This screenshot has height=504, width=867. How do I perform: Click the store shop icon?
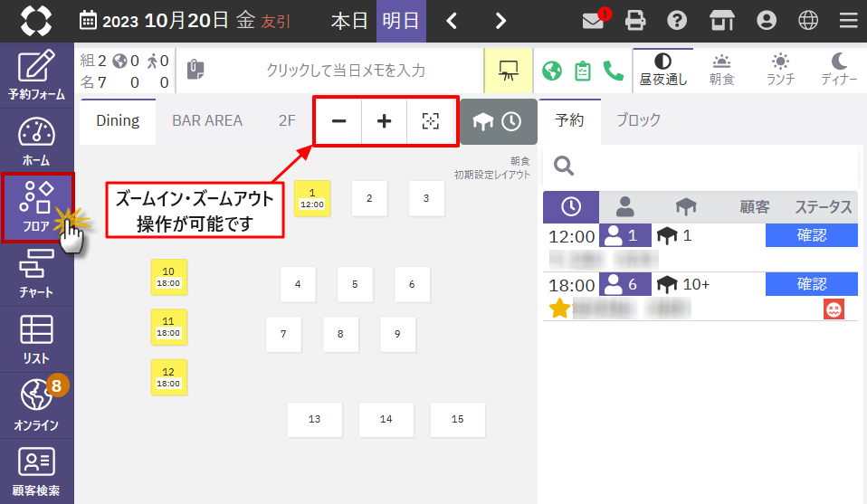point(721,21)
